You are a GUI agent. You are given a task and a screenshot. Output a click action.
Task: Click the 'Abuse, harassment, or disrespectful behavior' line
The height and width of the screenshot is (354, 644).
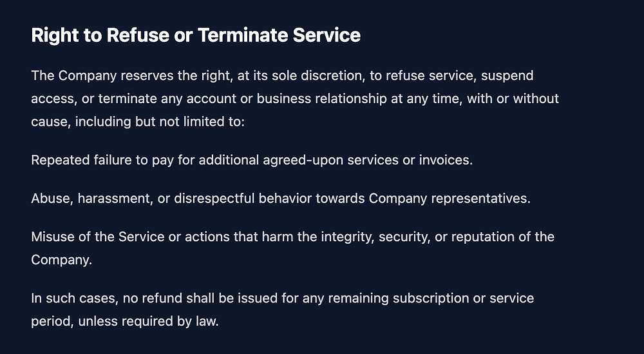[281, 198]
